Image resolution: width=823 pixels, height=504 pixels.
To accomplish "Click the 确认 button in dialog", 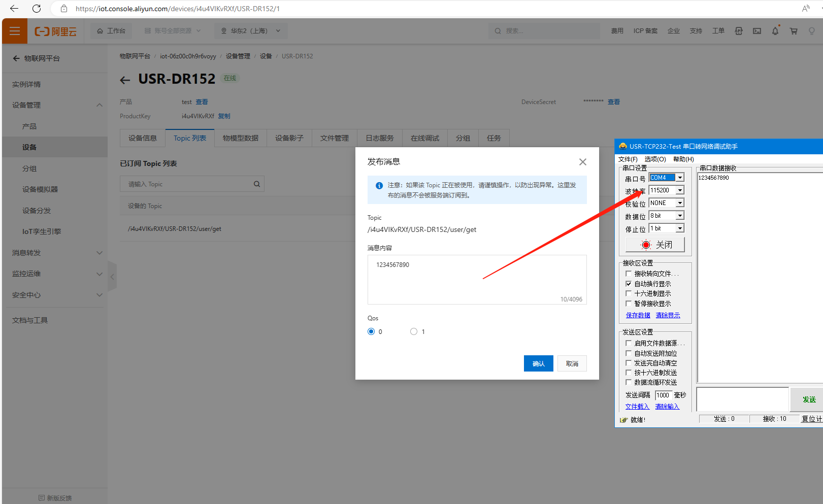I will point(538,363).
